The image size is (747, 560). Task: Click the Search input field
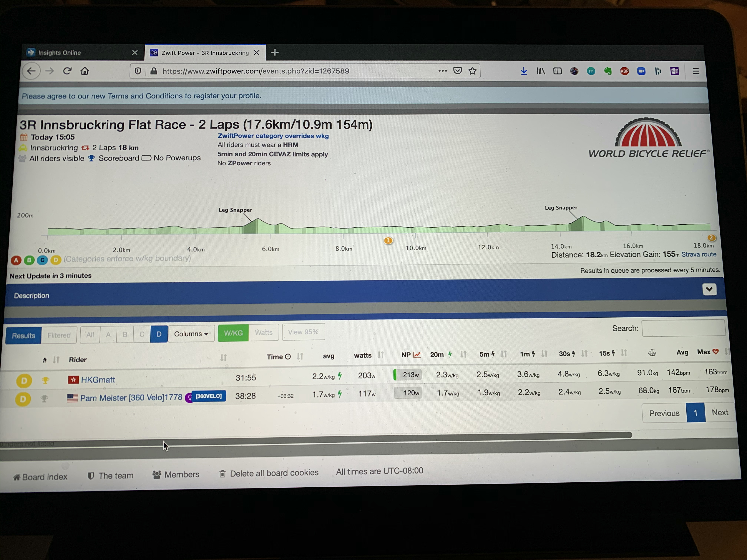point(683,328)
